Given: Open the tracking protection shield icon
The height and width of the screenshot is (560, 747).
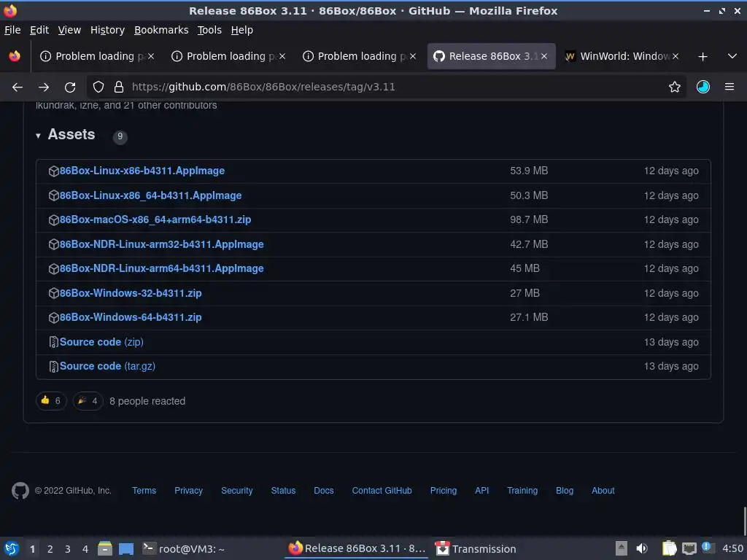Looking at the screenshot, I should coord(98,87).
